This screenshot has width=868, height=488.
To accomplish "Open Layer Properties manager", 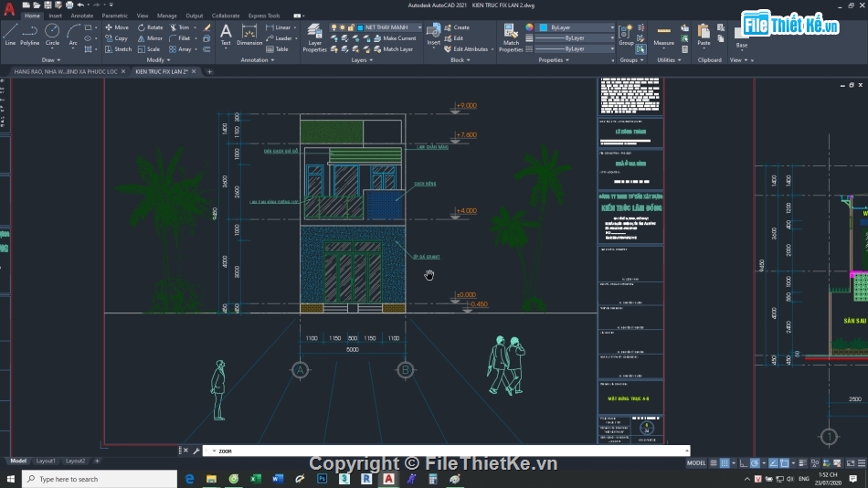I will coord(314,37).
